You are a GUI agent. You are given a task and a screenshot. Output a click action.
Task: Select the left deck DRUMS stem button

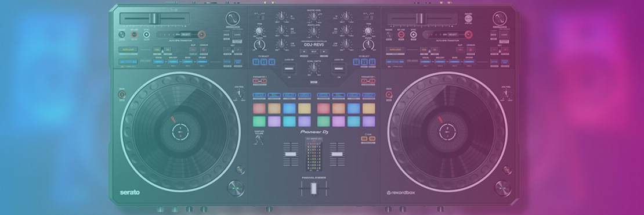point(202,62)
